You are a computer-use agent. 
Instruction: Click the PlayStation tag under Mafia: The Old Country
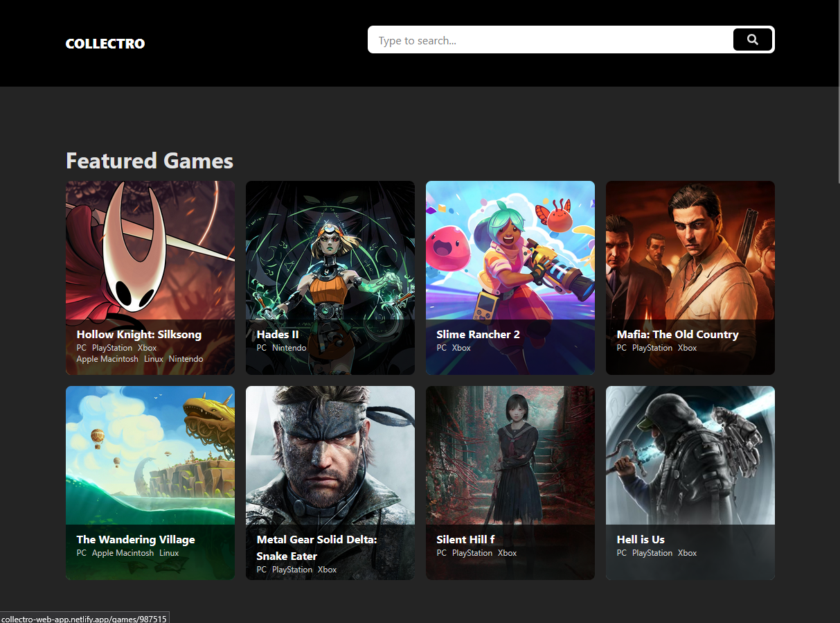(652, 348)
